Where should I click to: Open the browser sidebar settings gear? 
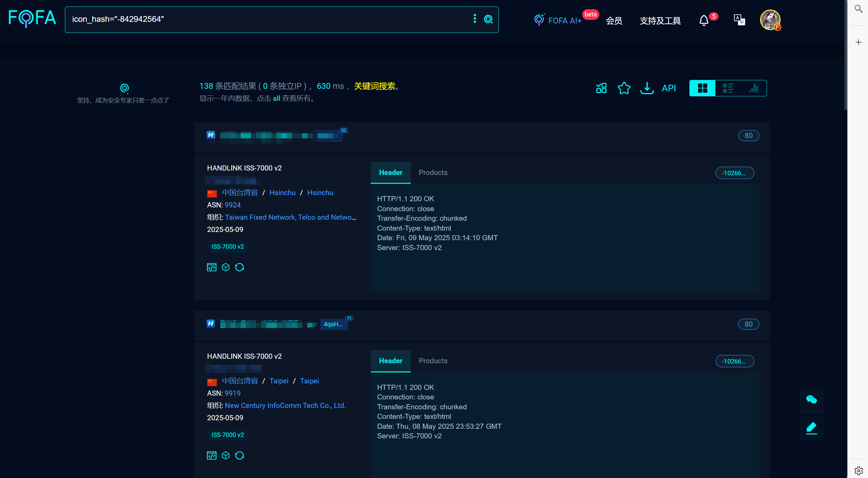pos(858,470)
